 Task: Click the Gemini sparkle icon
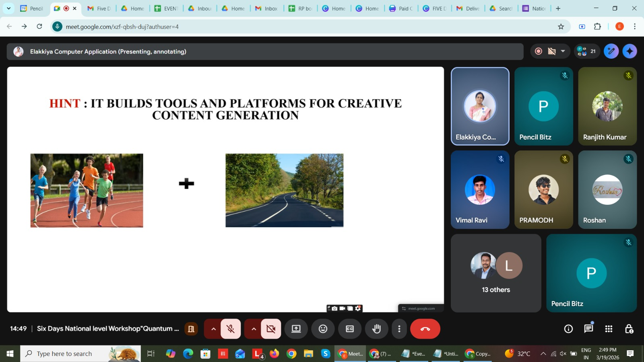630,51
